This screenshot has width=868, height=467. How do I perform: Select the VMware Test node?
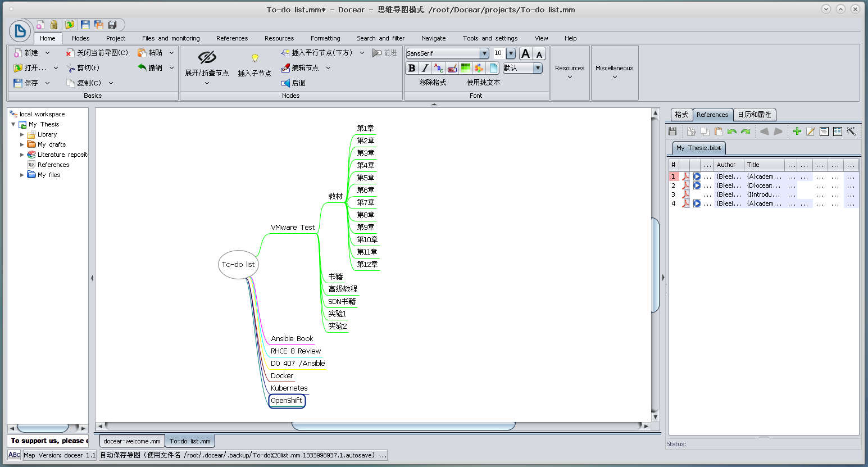(293, 228)
